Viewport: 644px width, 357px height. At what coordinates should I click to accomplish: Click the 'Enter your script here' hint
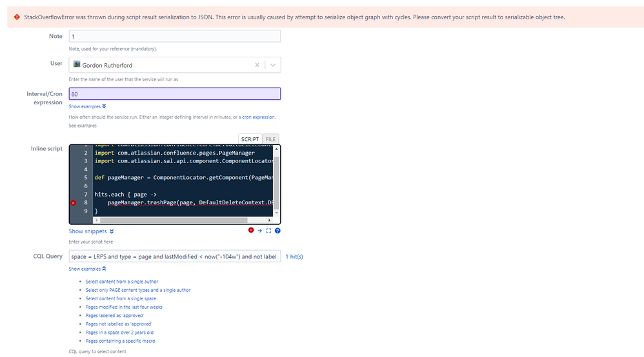pos(91,242)
